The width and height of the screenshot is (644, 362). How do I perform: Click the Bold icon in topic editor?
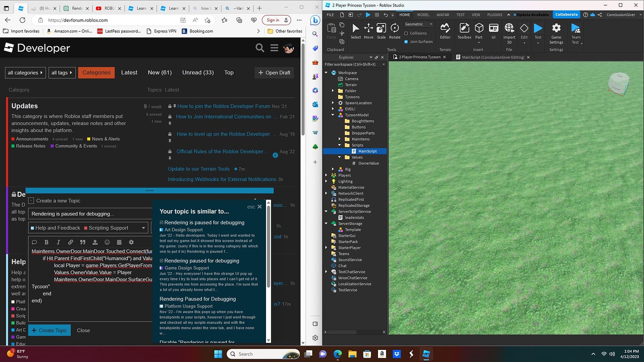46,242
